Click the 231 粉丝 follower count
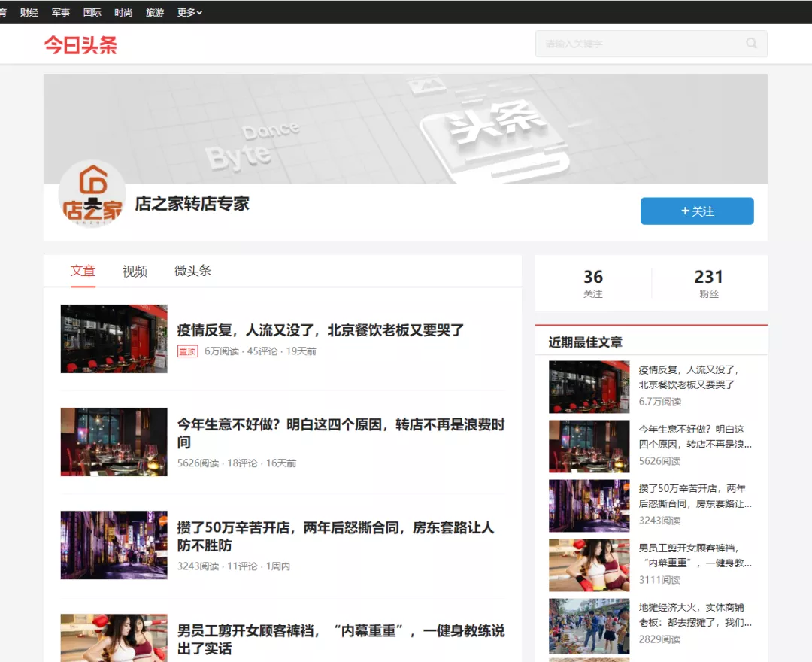This screenshot has width=812, height=662. 708,282
